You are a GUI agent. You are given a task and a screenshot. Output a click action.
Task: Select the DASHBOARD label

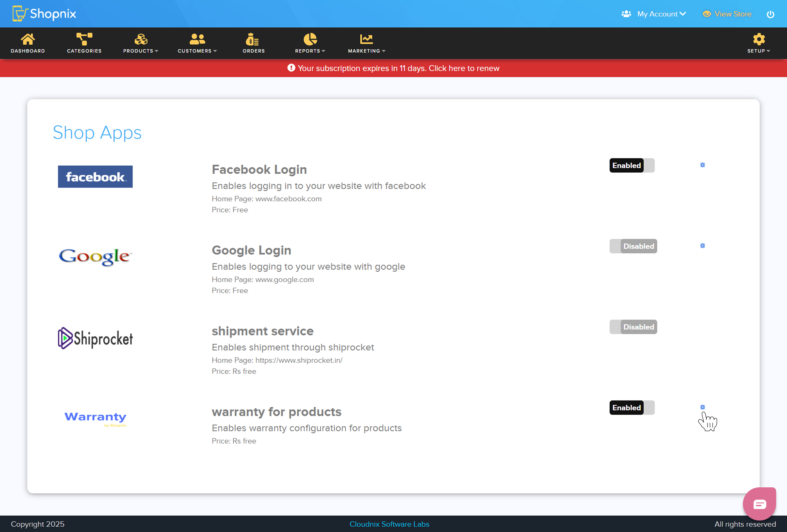pos(28,51)
